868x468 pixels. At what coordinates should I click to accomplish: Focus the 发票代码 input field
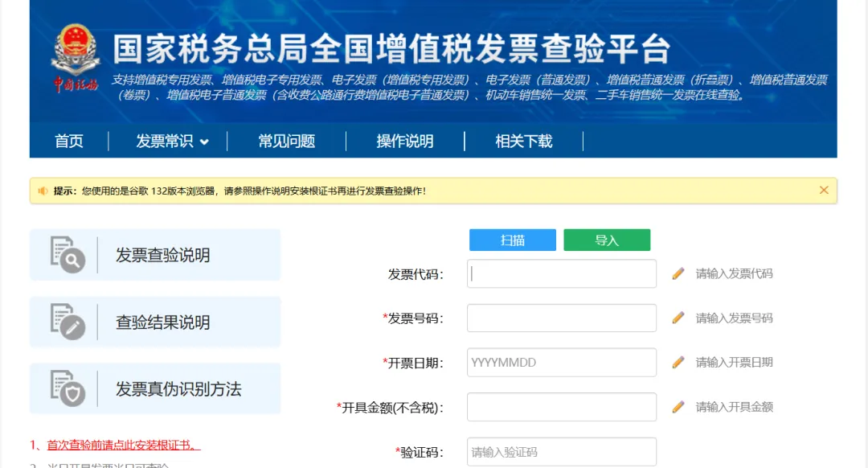coord(561,273)
